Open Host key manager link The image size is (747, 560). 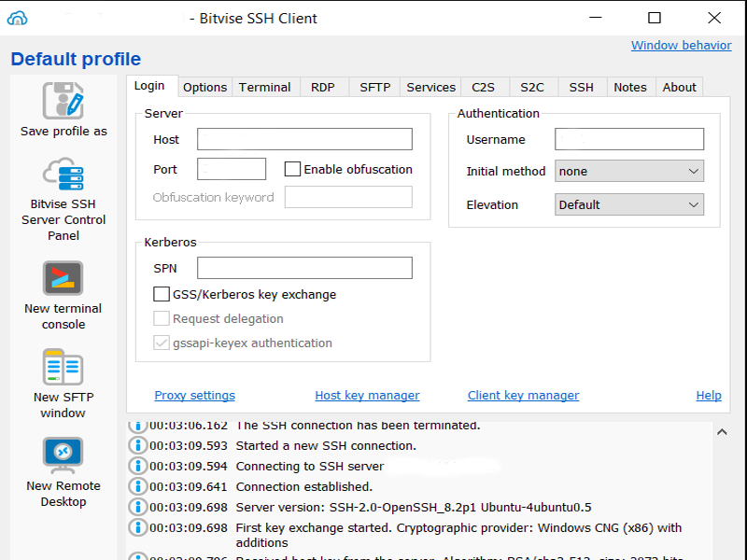pos(367,395)
